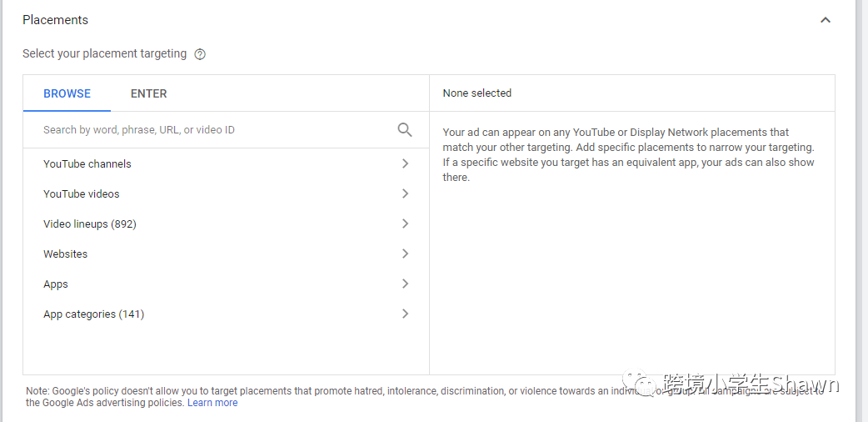Viewport: 868px width, 422px height.
Task: Open the Learn more link
Action: pyautogui.click(x=212, y=403)
